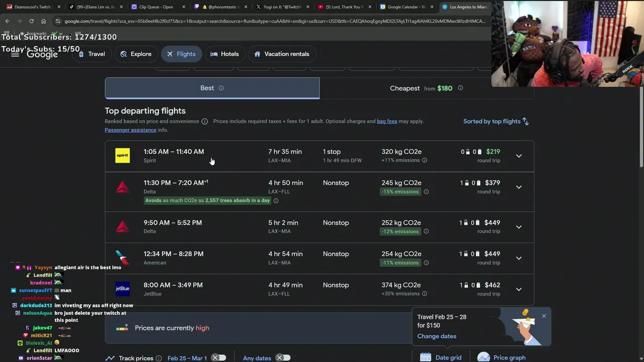Click the $219 Spirit round trip price
This screenshot has height=362, width=644.
[x=493, y=151]
